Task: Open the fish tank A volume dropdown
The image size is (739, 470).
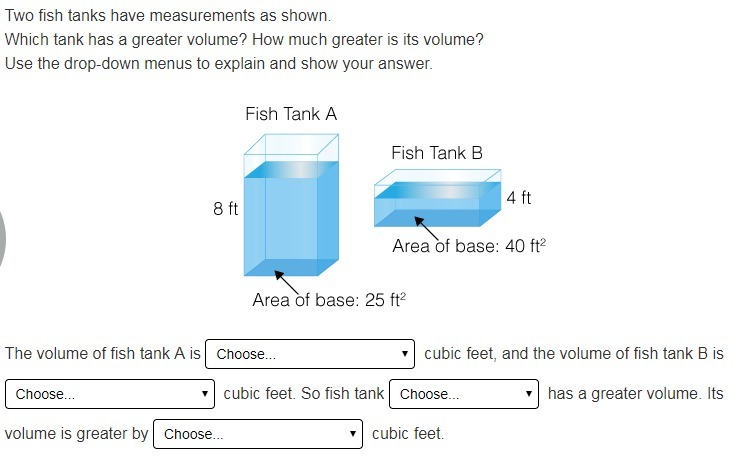Action: click(310, 354)
